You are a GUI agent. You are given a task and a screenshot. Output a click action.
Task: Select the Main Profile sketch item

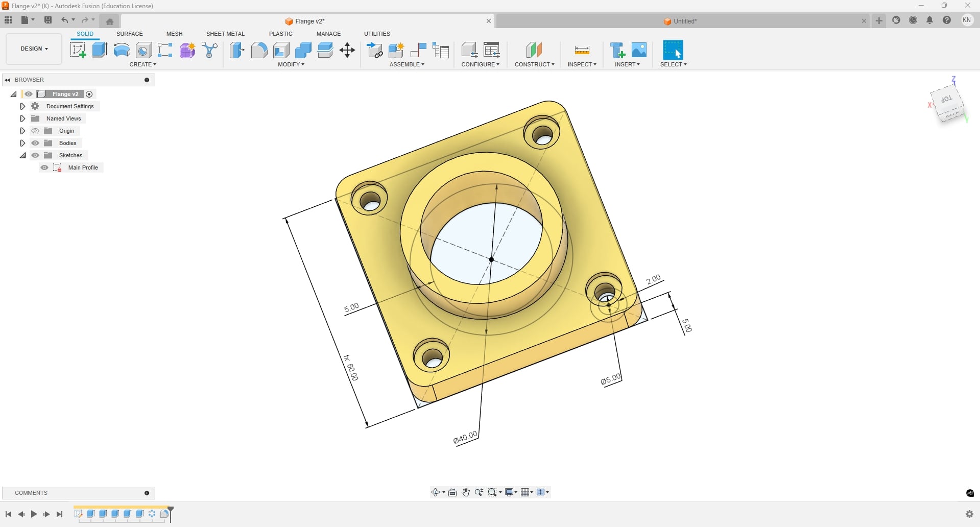tap(83, 167)
